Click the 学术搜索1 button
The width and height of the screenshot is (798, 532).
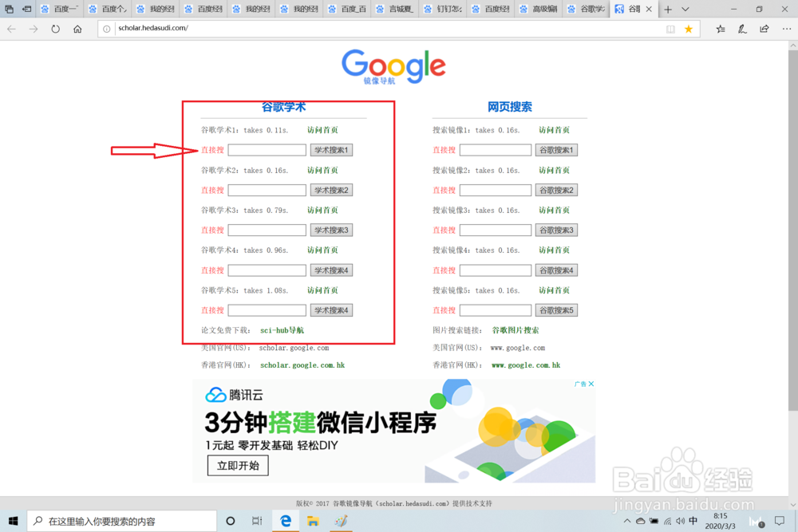coord(331,150)
